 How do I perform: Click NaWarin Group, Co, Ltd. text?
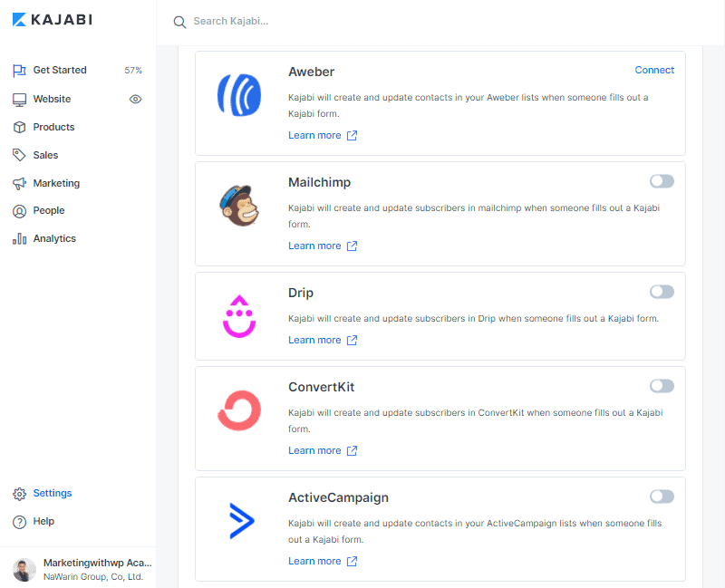(x=93, y=577)
